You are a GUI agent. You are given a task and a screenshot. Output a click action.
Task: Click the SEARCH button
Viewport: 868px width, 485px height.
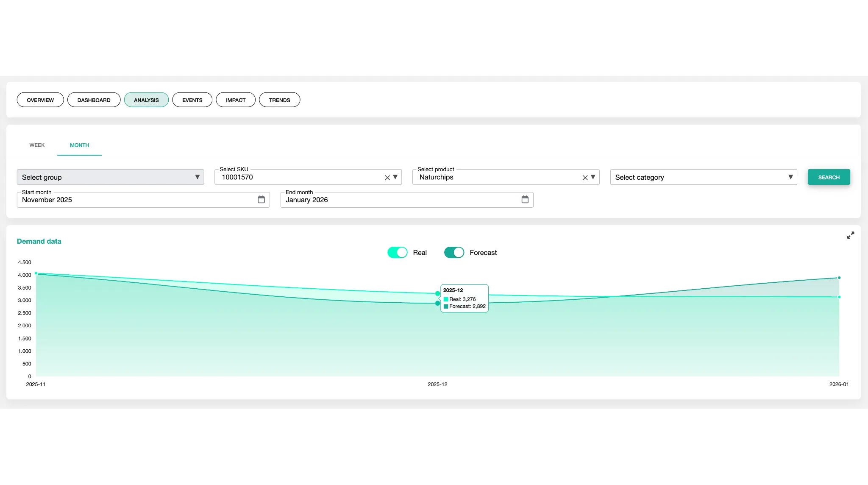point(828,177)
